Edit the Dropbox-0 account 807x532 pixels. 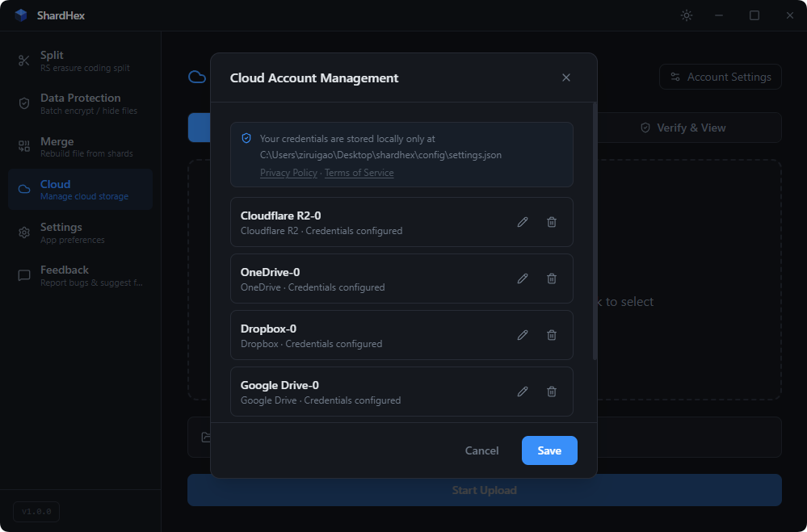coord(523,336)
